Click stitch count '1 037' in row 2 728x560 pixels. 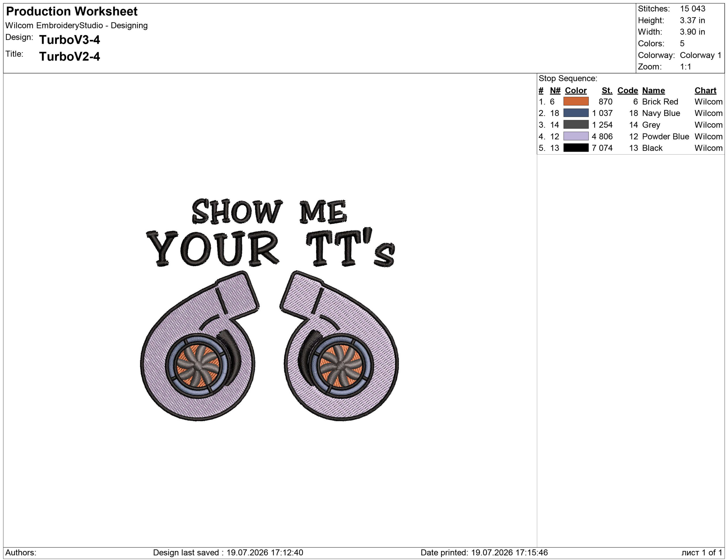point(602,113)
